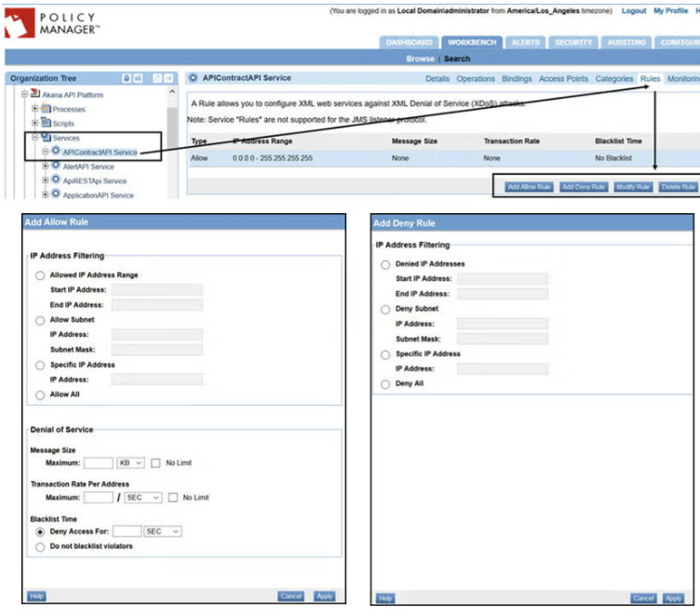Click the Add Allow Rule button
This screenshot has height=616, width=700.
tap(529, 187)
